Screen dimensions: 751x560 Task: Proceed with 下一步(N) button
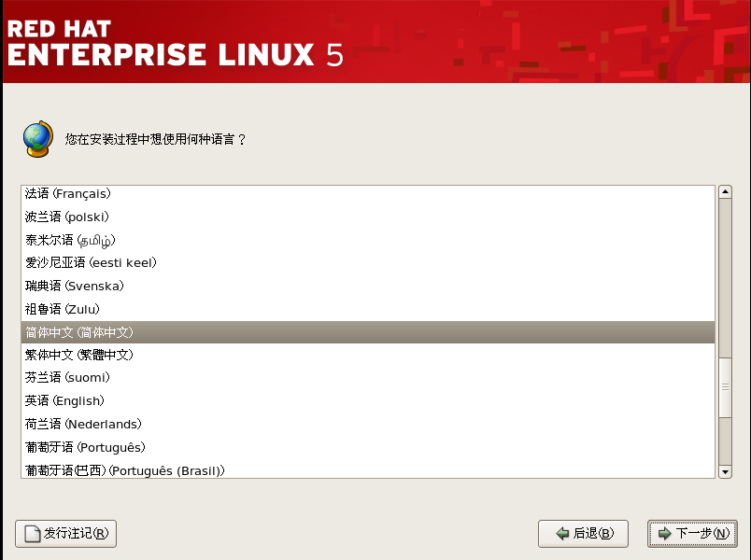[x=692, y=534]
